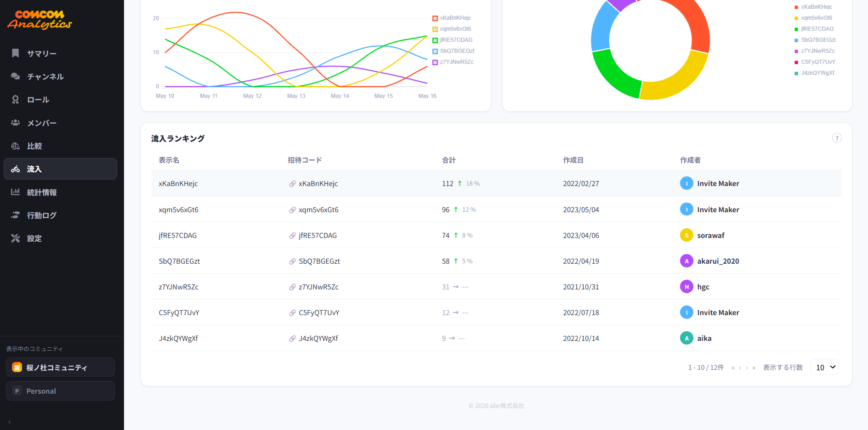This screenshot has height=430, width=868.
Task: Click link icon beside C5FyQT7UvY invite code
Action: click(x=292, y=313)
